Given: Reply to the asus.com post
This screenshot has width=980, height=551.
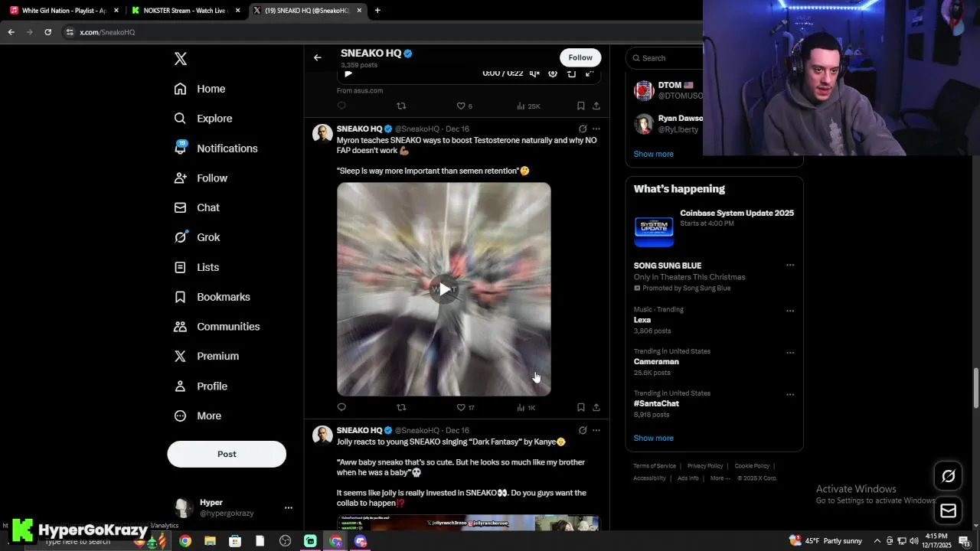Looking at the screenshot, I should click(x=341, y=106).
